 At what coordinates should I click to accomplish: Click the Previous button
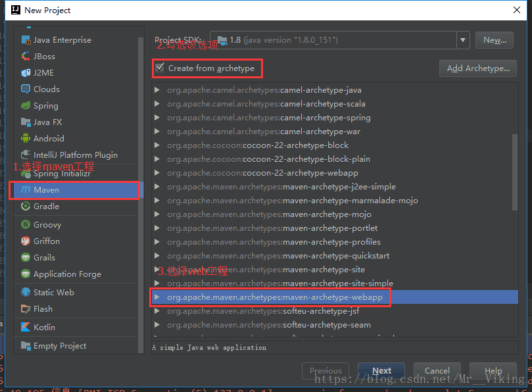(x=326, y=370)
